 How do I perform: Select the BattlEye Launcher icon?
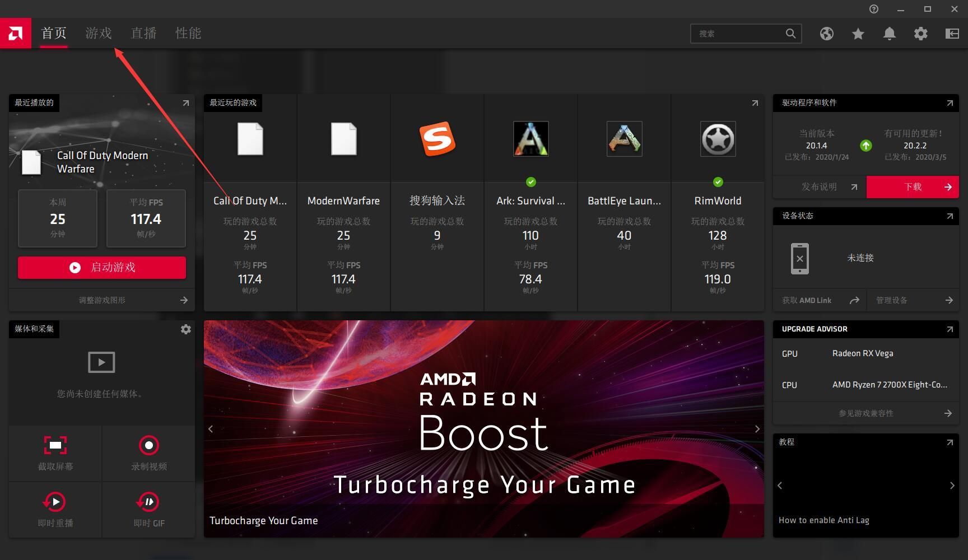click(624, 139)
